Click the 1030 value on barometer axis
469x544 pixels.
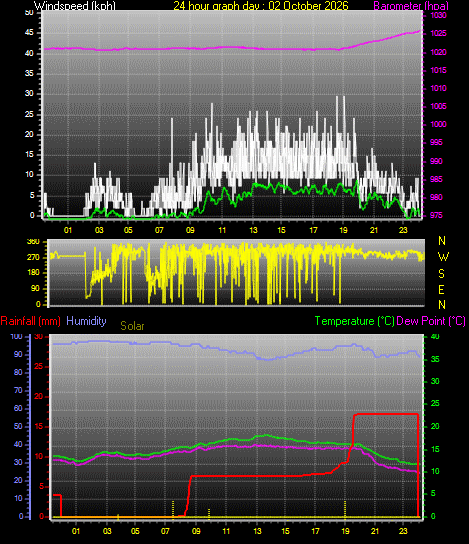(x=438, y=15)
